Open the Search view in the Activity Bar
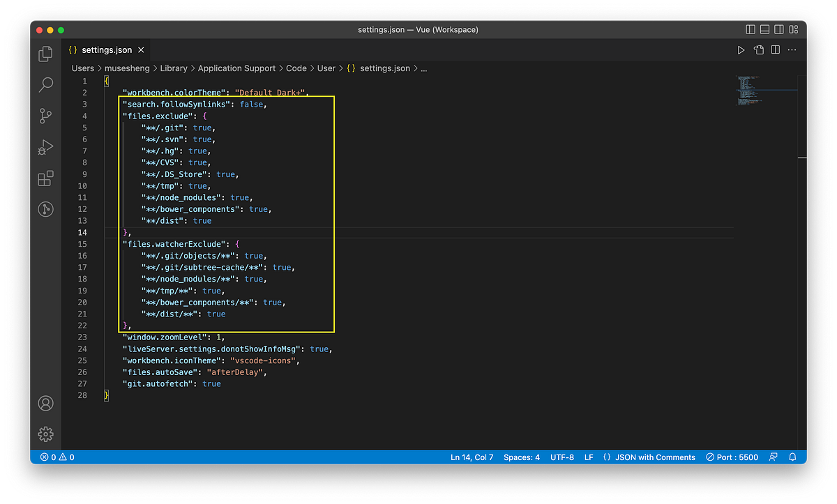837x504 pixels. (45, 84)
